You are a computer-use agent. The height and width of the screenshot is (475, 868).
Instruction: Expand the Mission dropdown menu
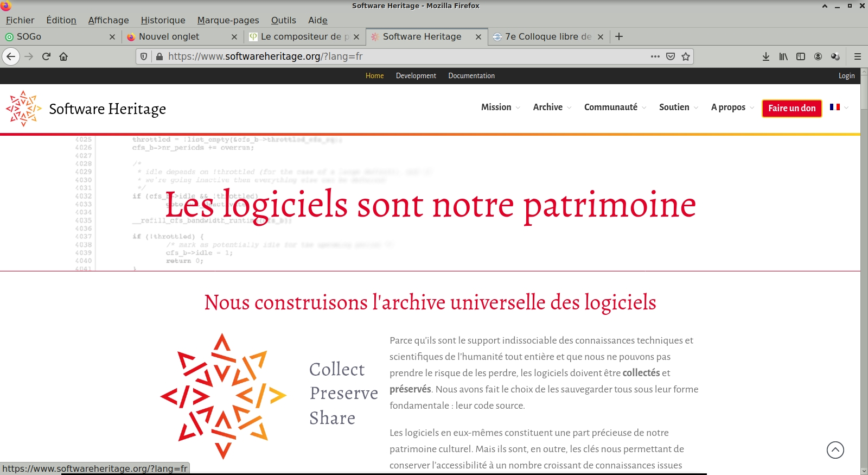tap(501, 107)
